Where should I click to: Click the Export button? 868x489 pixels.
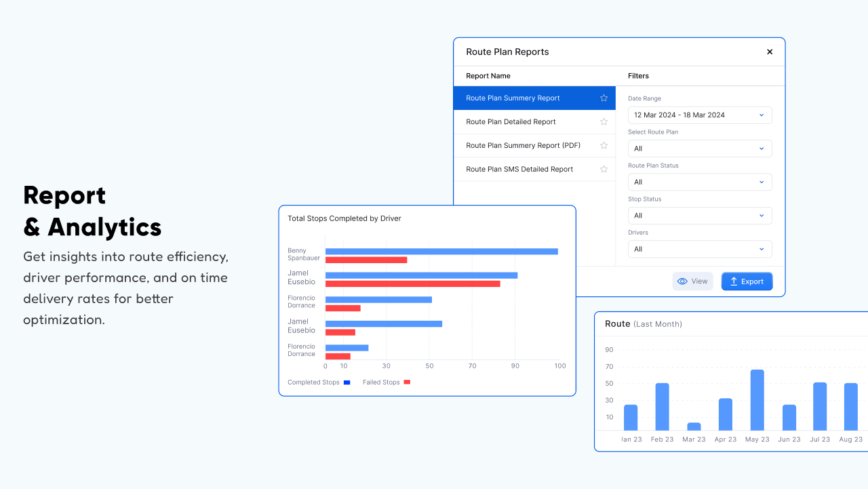(x=747, y=281)
